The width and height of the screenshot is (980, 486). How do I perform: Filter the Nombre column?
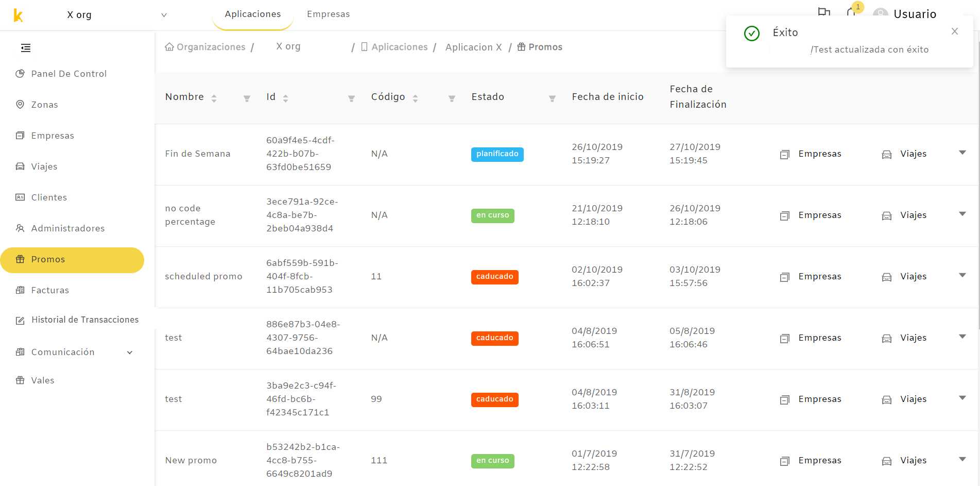click(247, 98)
